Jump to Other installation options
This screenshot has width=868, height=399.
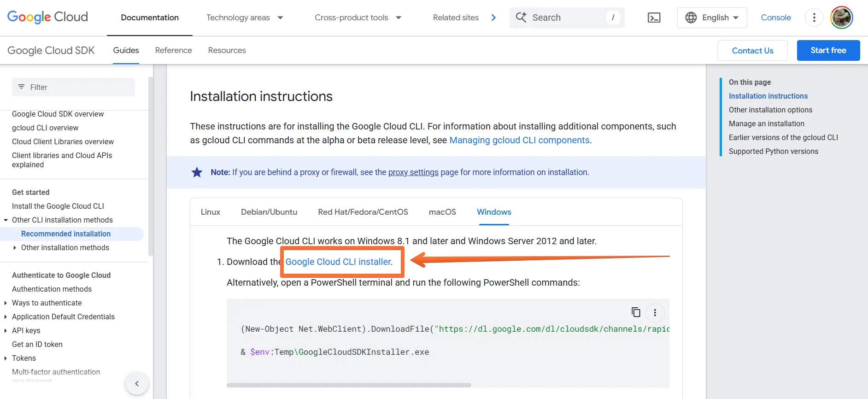(770, 110)
